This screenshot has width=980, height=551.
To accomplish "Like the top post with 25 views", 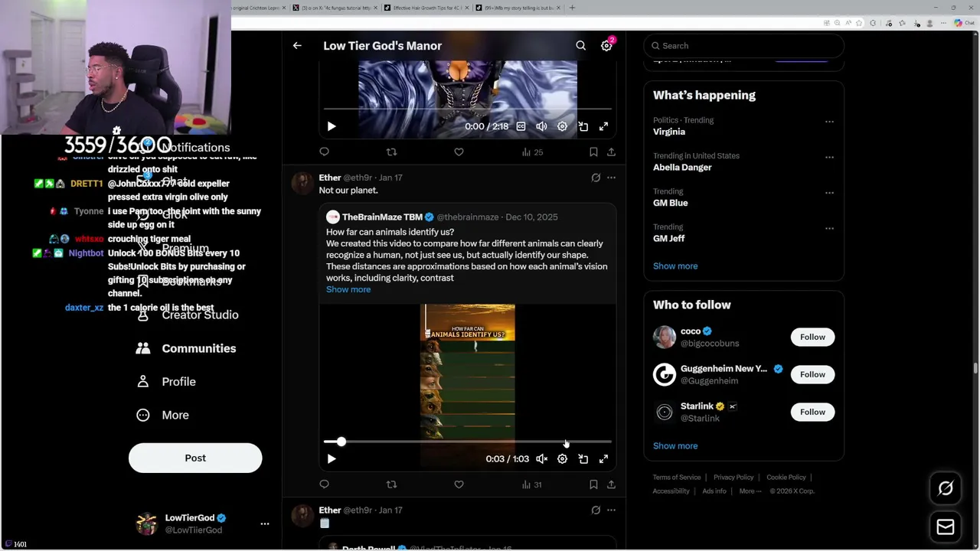I will tap(459, 152).
